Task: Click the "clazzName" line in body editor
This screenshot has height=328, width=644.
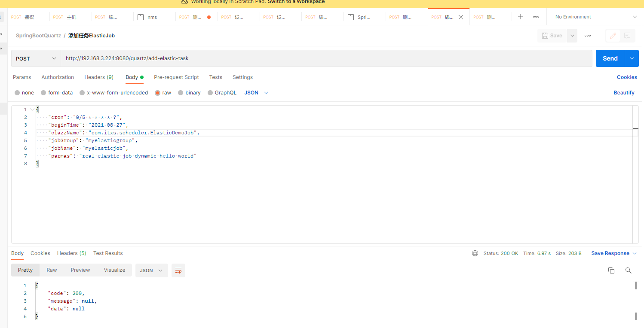Action: pyautogui.click(x=124, y=133)
